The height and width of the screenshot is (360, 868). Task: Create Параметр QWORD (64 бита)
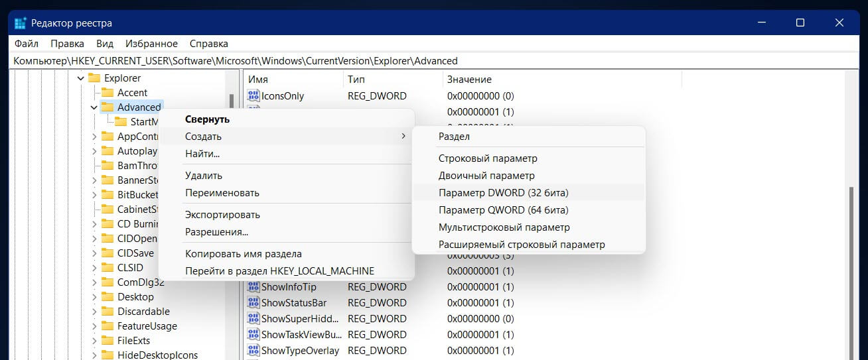(x=529, y=210)
